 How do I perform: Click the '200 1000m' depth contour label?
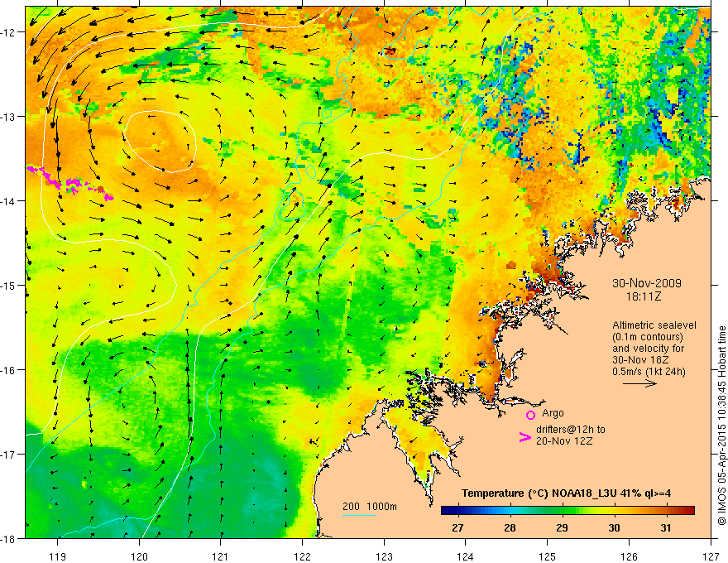(370, 507)
